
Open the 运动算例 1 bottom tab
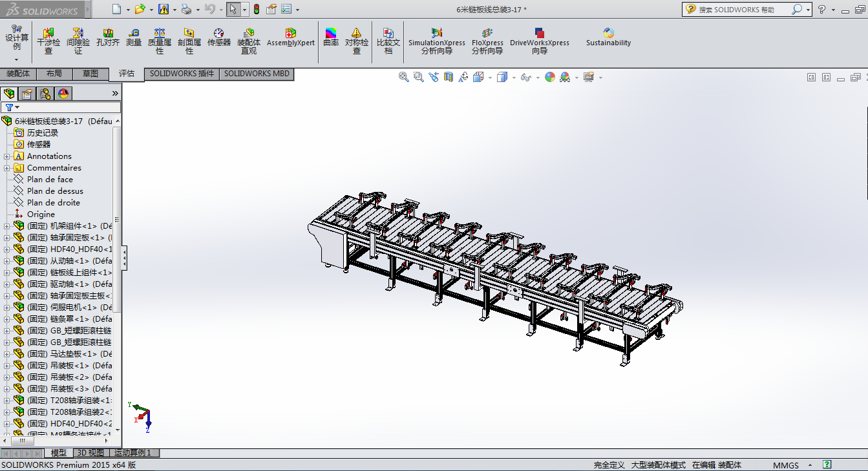pyautogui.click(x=132, y=453)
